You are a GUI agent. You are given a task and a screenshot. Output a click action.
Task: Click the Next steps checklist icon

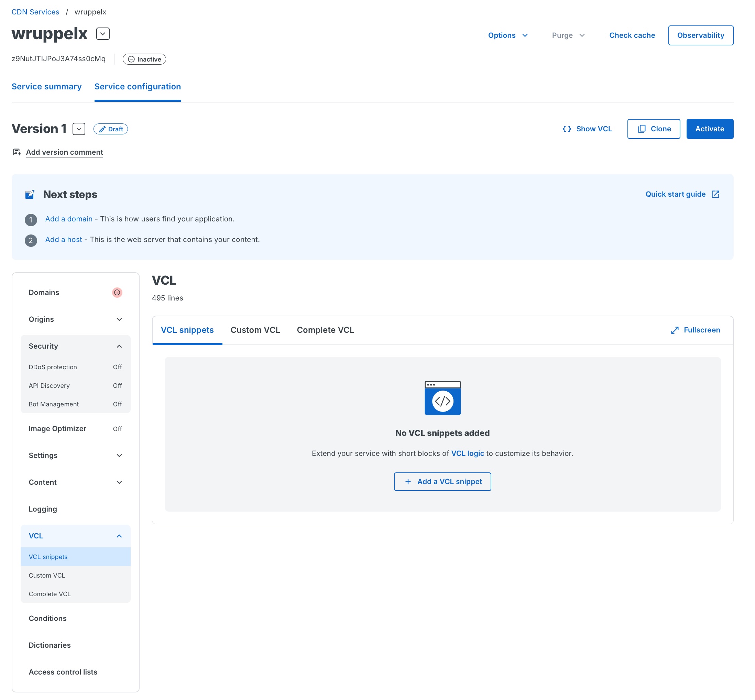pos(30,194)
